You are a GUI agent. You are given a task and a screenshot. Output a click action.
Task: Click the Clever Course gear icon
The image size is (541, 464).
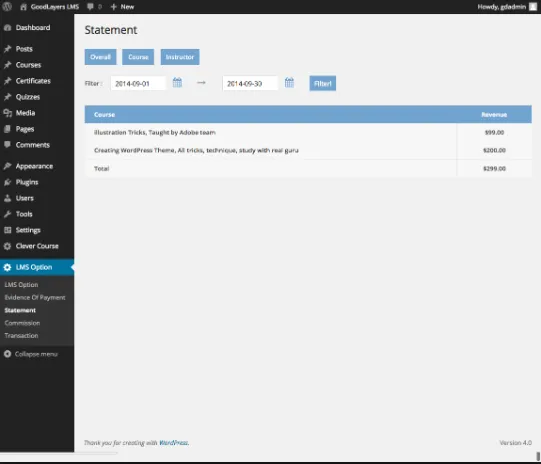(x=8, y=246)
